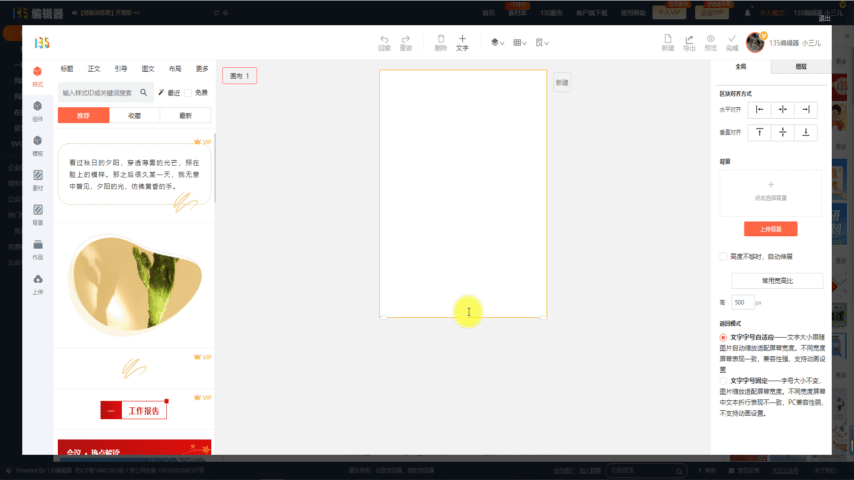Check the 免费 filter checkbox
Viewport: 854px width, 480px height.
coord(188,92)
